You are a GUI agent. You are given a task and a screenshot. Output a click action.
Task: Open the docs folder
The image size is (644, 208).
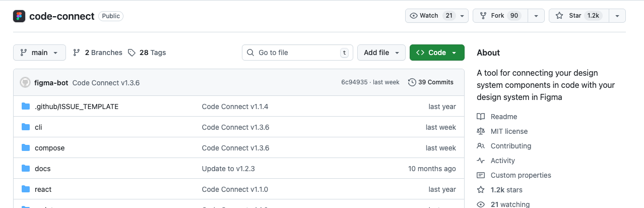(x=42, y=169)
